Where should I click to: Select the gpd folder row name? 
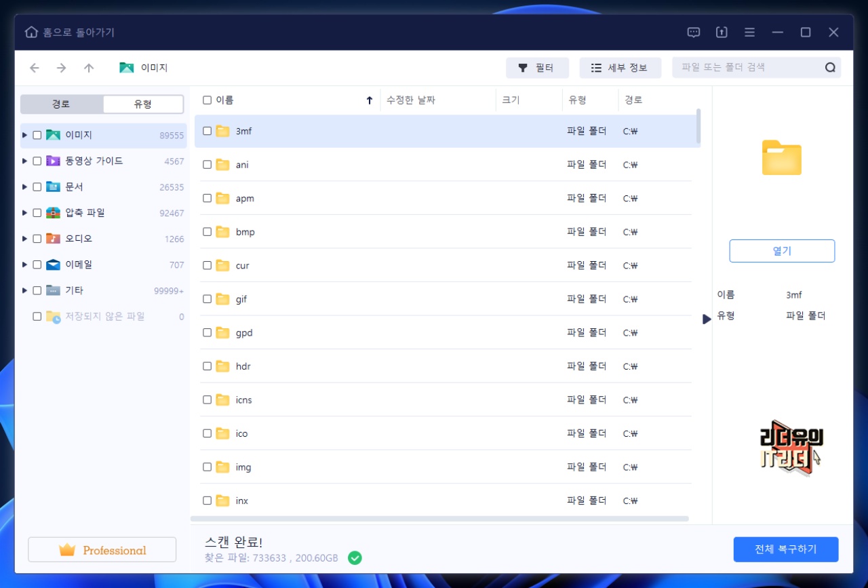(x=244, y=333)
